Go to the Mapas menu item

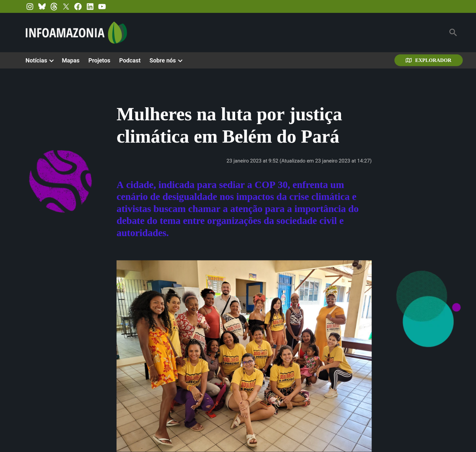pos(70,60)
